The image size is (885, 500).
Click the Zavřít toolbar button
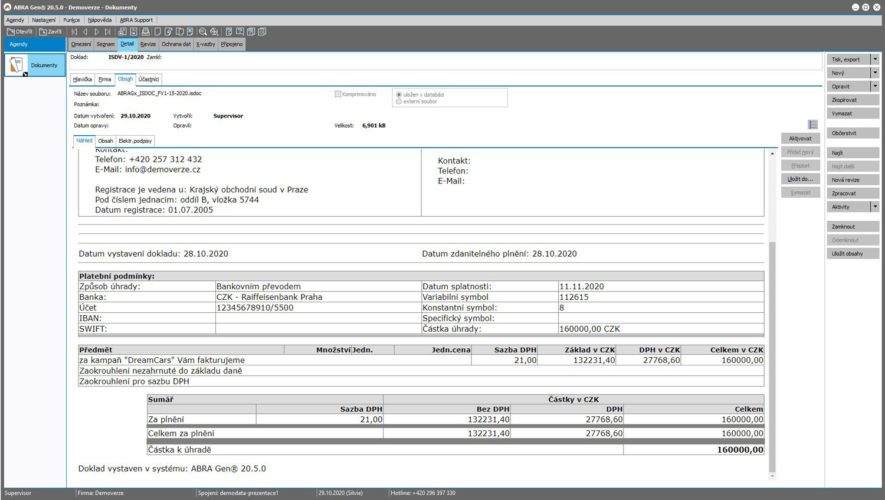click(x=50, y=31)
